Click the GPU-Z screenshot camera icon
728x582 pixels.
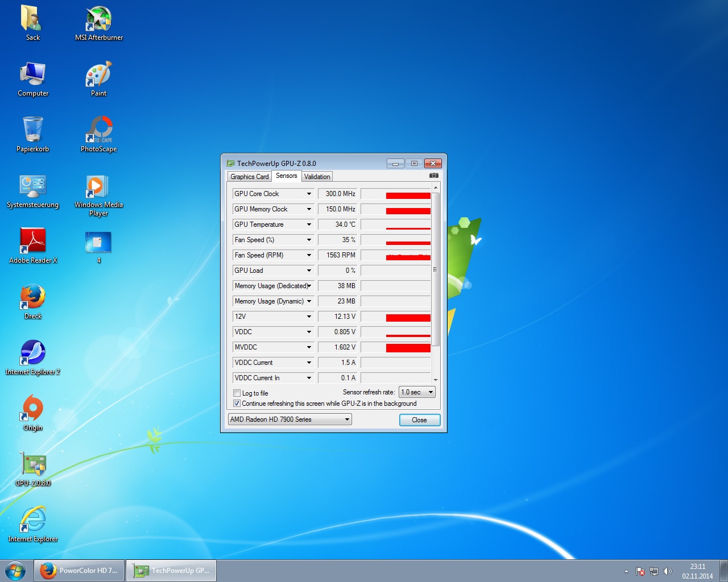click(x=434, y=176)
